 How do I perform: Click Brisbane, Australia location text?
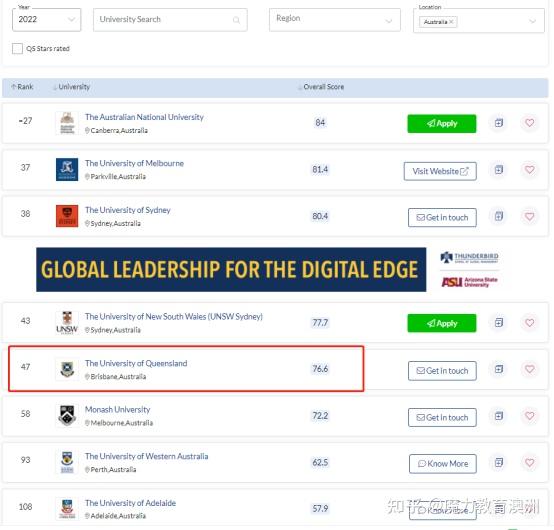click(118, 377)
